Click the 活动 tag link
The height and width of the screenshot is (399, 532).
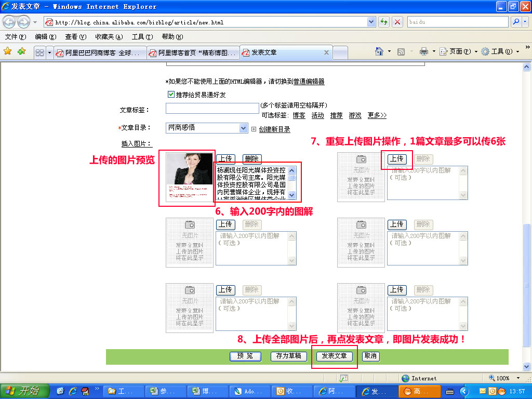317,115
